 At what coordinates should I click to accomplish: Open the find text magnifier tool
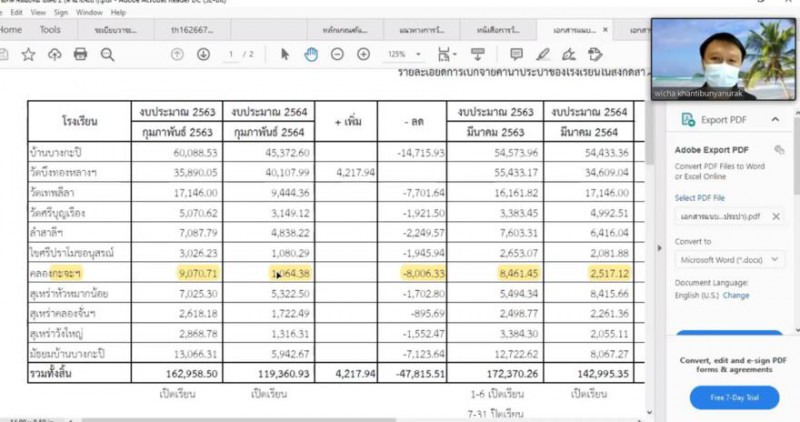tap(107, 55)
